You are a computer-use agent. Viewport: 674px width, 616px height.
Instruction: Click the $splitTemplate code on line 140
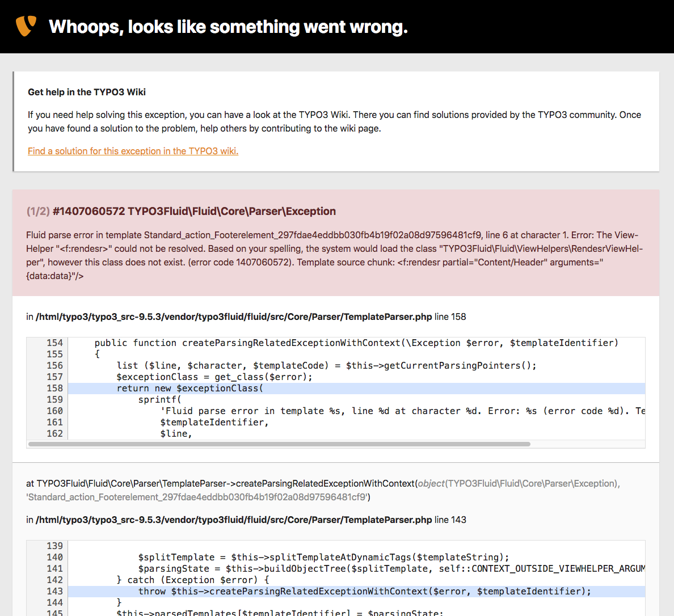click(x=323, y=557)
